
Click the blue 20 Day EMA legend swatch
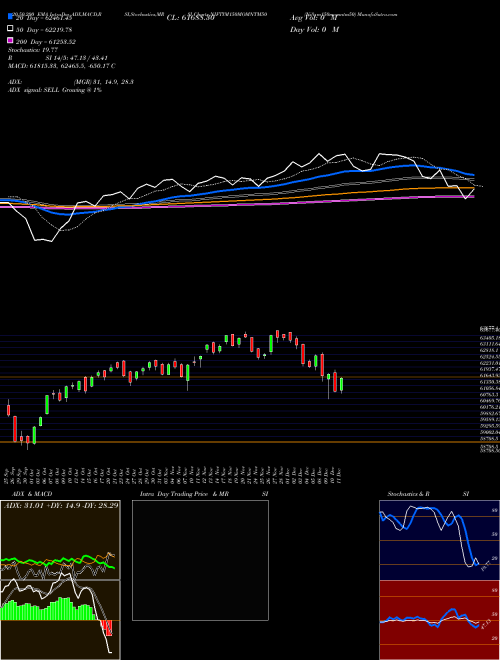(10, 16)
